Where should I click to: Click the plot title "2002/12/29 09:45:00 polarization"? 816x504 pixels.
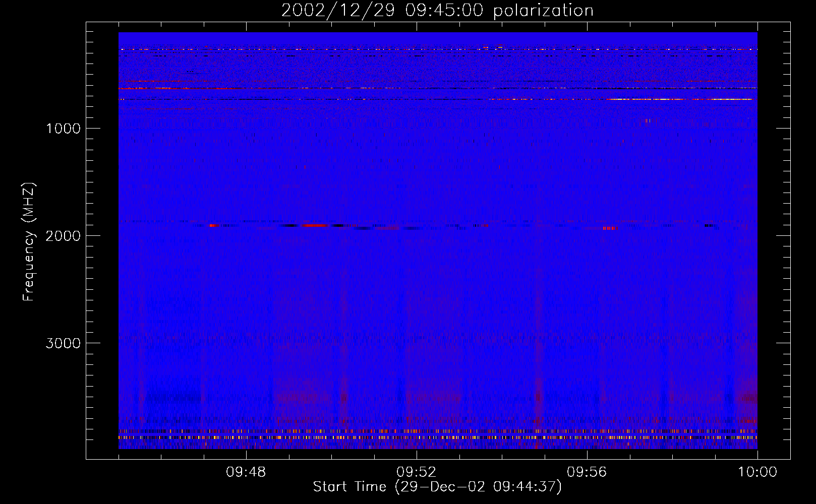coord(437,11)
